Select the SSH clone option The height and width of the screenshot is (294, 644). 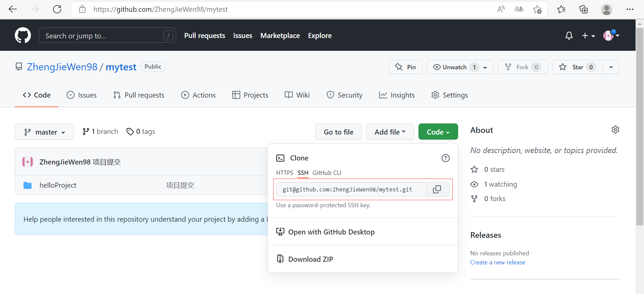(x=303, y=173)
